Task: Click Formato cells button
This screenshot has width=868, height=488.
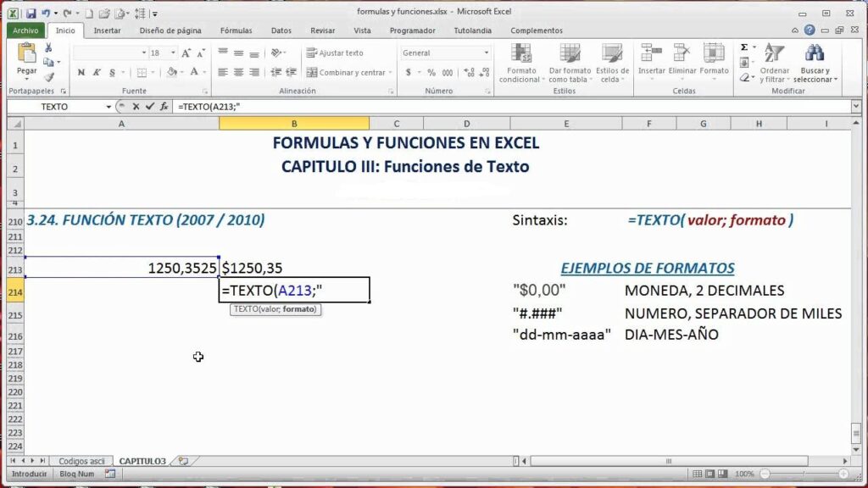Action: coord(714,63)
